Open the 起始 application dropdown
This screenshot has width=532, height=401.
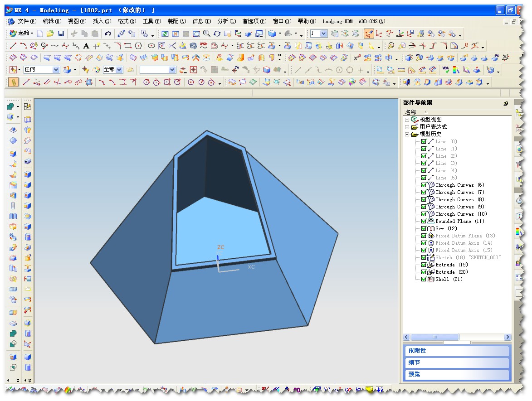22,33
